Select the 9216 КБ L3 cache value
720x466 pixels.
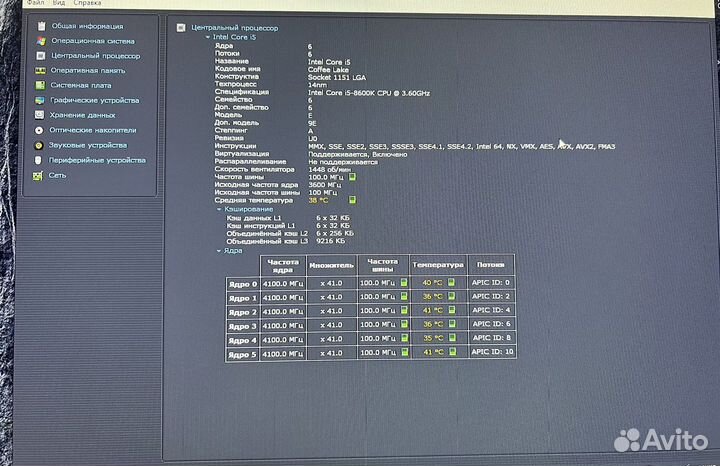[330, 241]
